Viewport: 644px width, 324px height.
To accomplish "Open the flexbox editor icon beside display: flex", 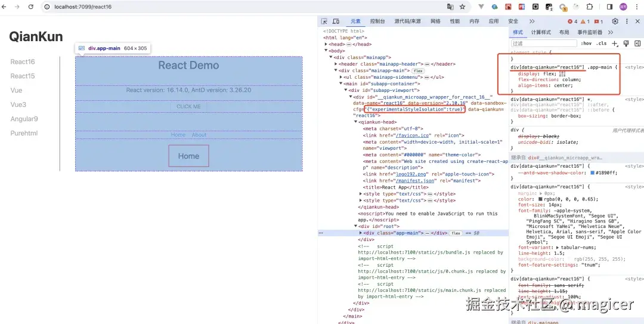I will coord(562,74).
